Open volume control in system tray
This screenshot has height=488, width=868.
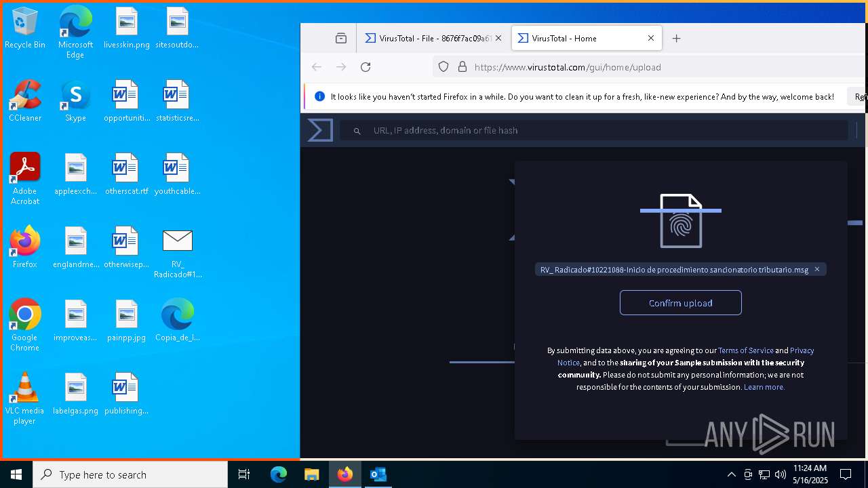pos(780,474)
